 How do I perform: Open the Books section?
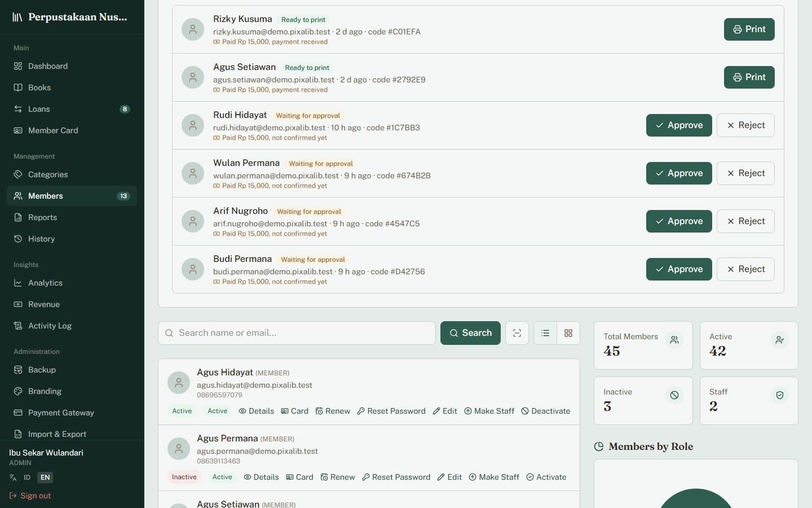pos(72,87)
